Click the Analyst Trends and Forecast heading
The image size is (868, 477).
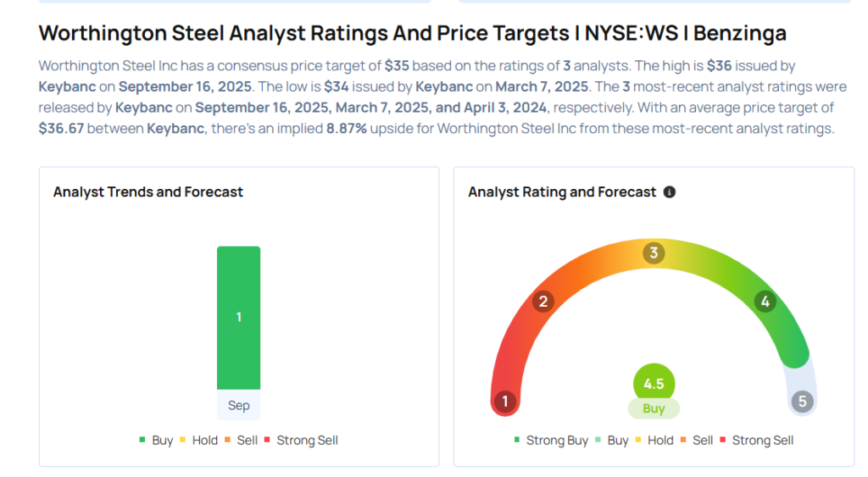coord(148,192)
